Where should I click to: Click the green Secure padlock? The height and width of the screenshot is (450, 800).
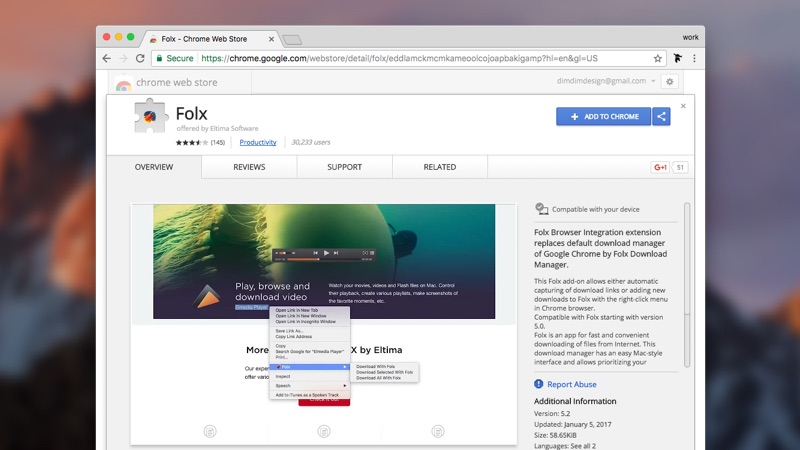coord(159,58)
